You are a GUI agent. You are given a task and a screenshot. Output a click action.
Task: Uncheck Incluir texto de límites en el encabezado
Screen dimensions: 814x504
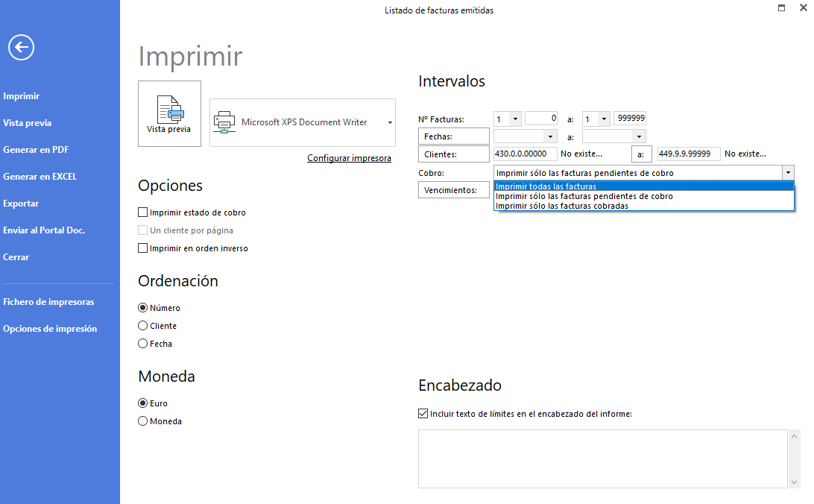click(423, 414)
